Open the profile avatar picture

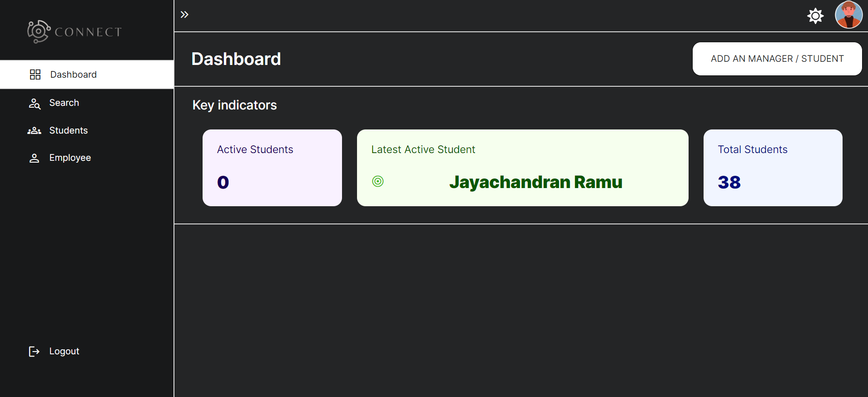[848, 15]
